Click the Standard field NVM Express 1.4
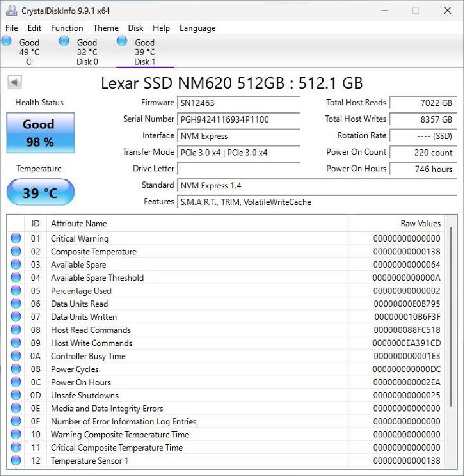Viewport: 464px width, 476px height. click(x=317, y=185)
